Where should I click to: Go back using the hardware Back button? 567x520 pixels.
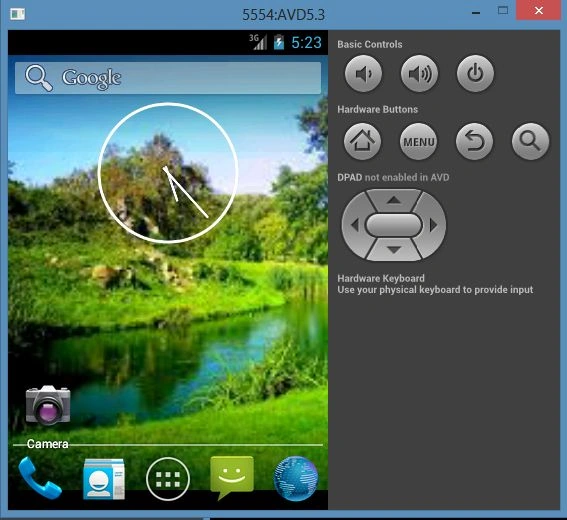tap(474, 141)
